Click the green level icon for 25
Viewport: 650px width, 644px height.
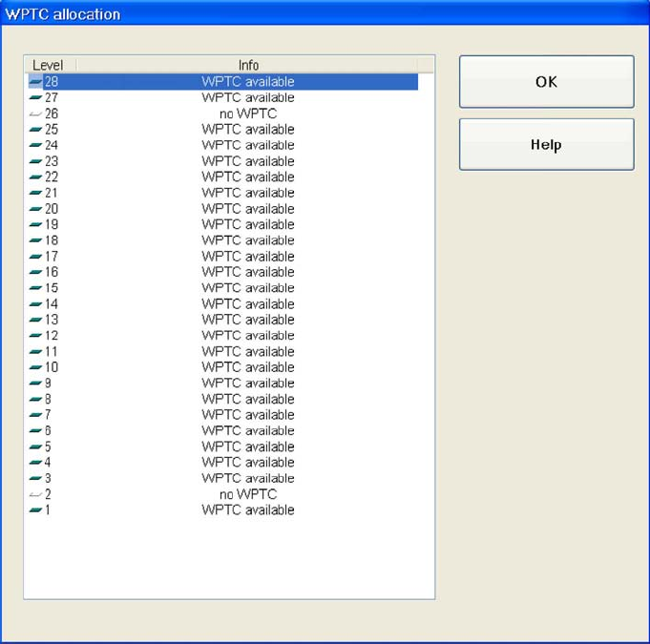[x=35, y=130]
